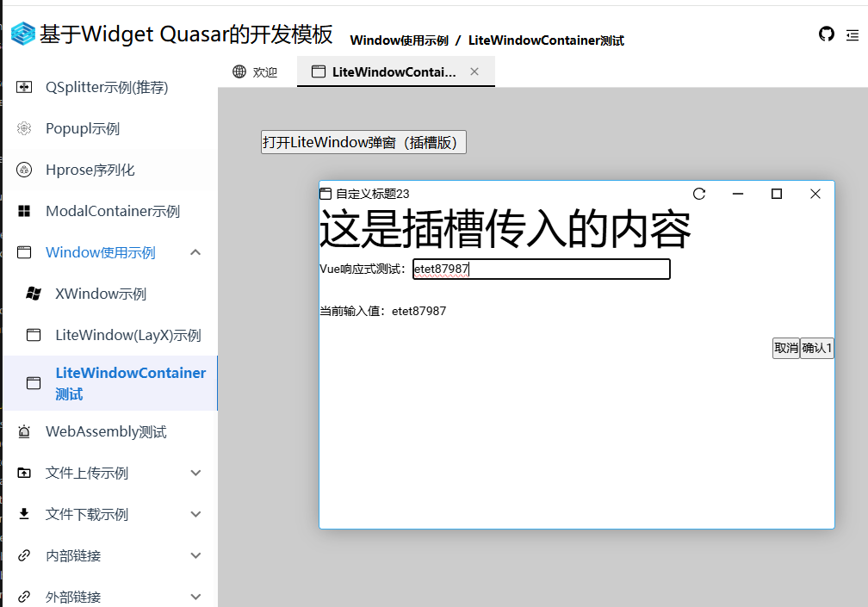868x607 pixels.
Task: Click the Hprose序列化 sidebar icon
Action: (23, 170)
